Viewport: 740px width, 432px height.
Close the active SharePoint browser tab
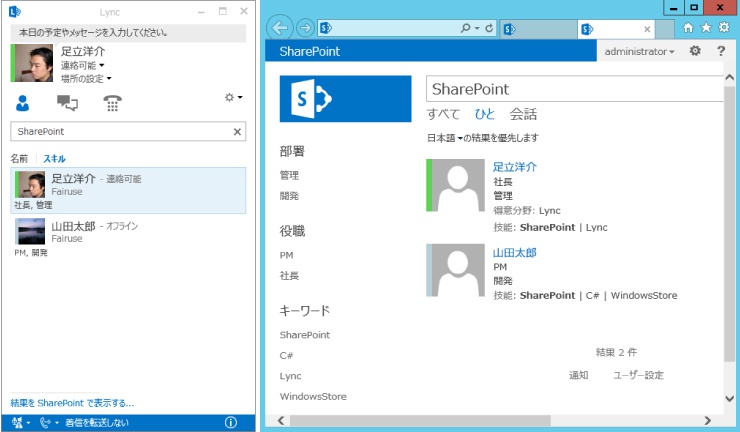(647, 29)
